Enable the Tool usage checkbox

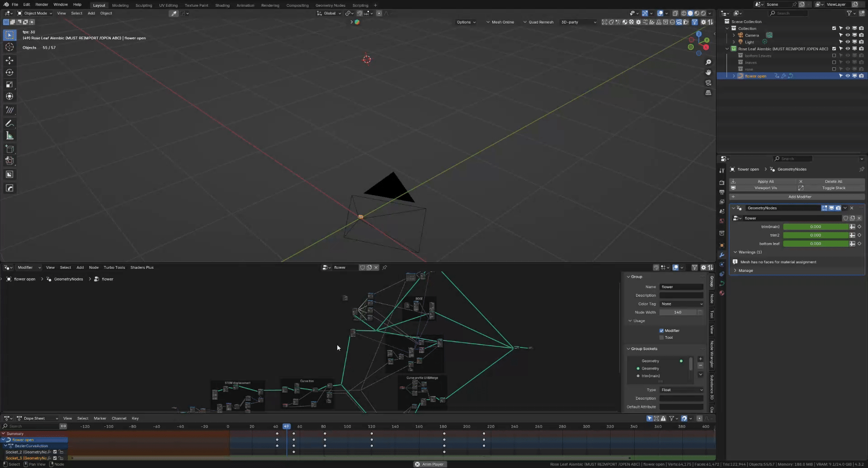click(661, 337)
